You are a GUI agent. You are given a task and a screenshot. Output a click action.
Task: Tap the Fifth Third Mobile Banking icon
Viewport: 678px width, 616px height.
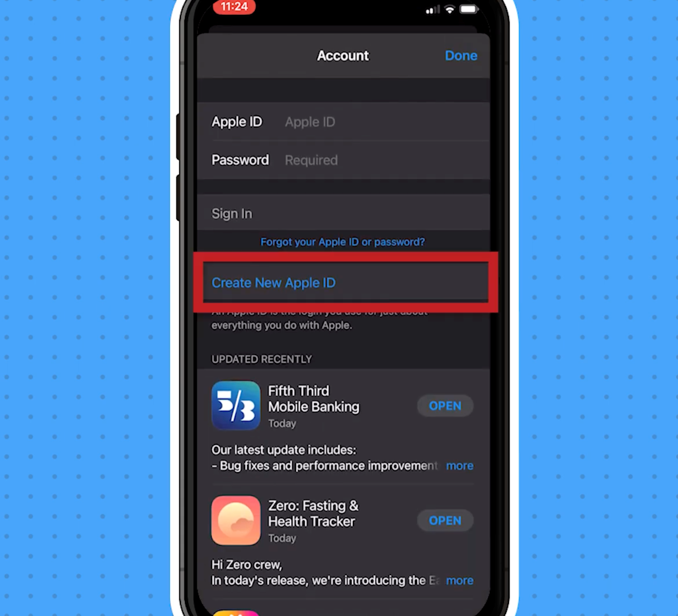tap(236, 406)
